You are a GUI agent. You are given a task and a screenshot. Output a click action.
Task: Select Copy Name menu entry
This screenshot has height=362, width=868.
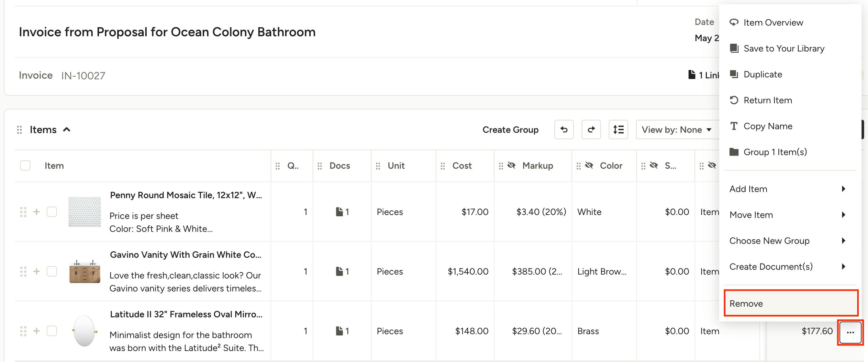[790, 126]
